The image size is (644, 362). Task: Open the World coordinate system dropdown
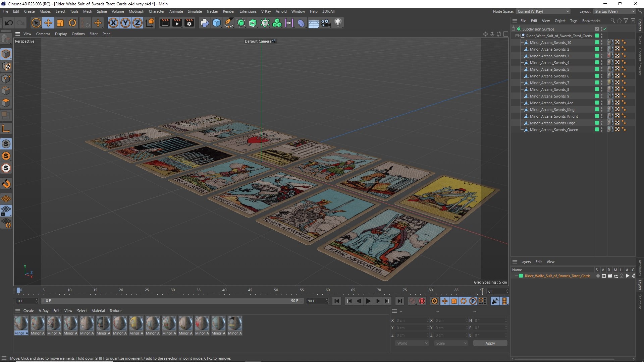[x=412, y=343]
